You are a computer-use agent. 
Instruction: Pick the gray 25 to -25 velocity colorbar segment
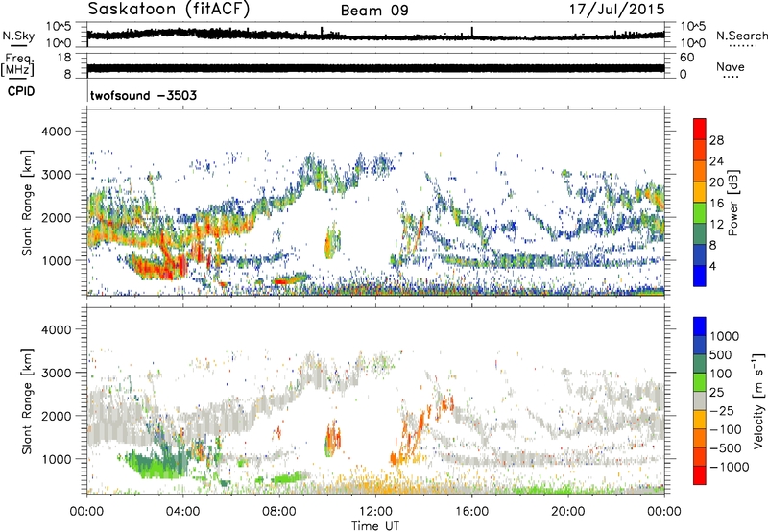[x=700, y=400]
